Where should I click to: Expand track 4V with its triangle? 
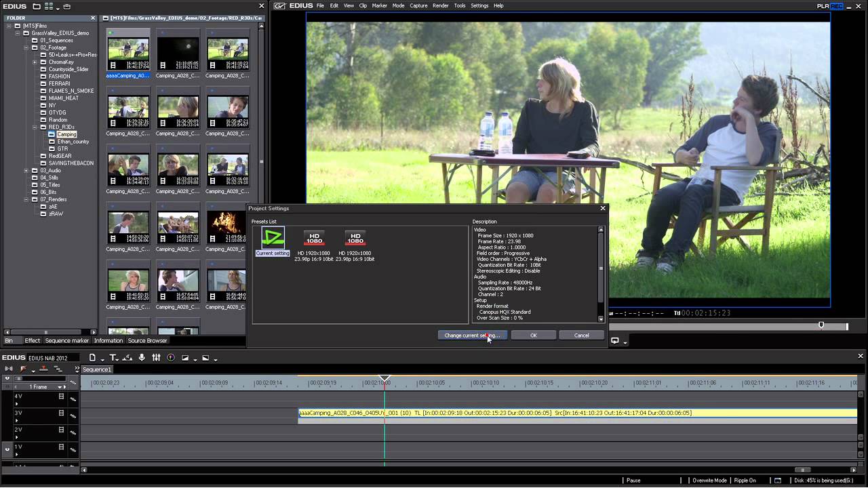click(x=16, y=404)
